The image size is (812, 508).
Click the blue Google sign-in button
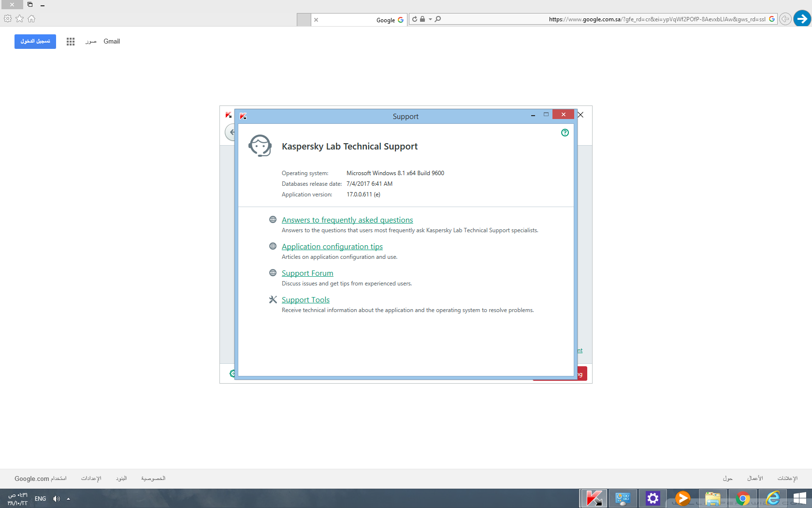tap(35, 42)
